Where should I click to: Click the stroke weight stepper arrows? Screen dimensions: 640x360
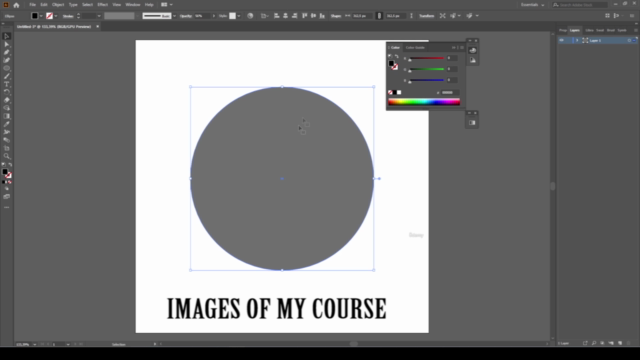(78, 16)
